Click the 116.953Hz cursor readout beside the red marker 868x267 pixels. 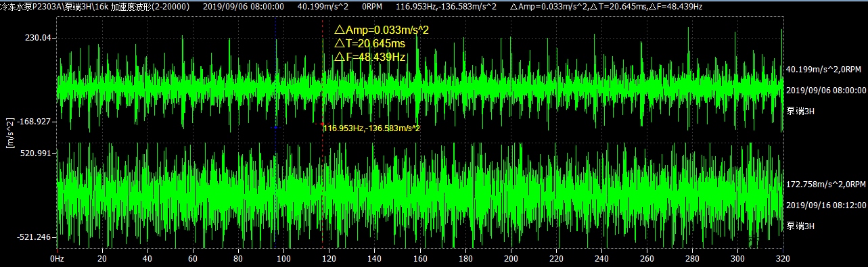coord(371,128)
